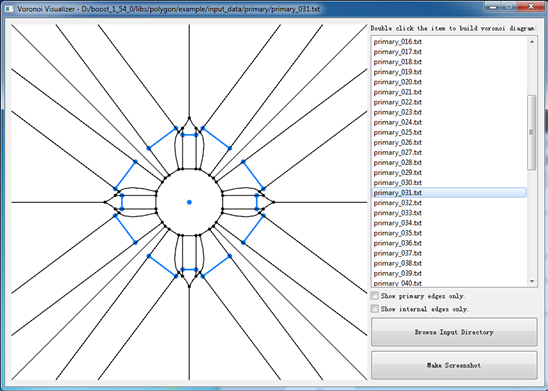Click the file list scroll down arrow
Screen dimensions: 548x391
532,281
